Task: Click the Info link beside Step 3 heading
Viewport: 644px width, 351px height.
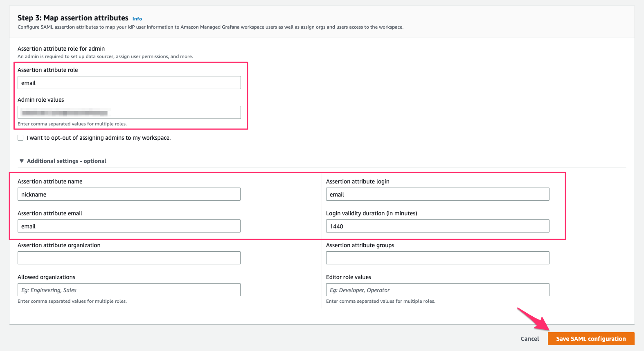Action: click(137, 19)
